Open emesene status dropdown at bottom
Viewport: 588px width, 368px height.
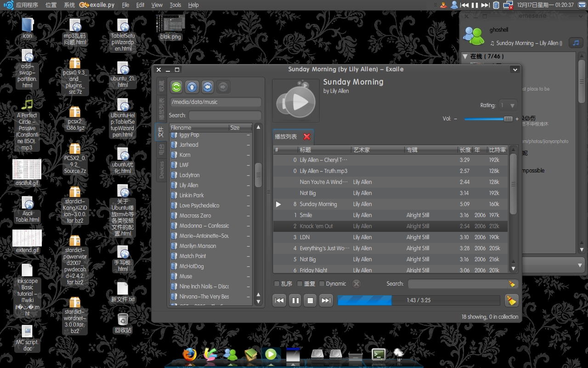pyautogui.click(x=581, y=264)
